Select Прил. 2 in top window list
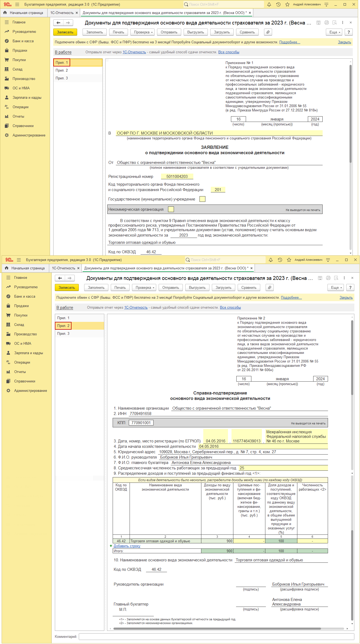 (78, 70)
